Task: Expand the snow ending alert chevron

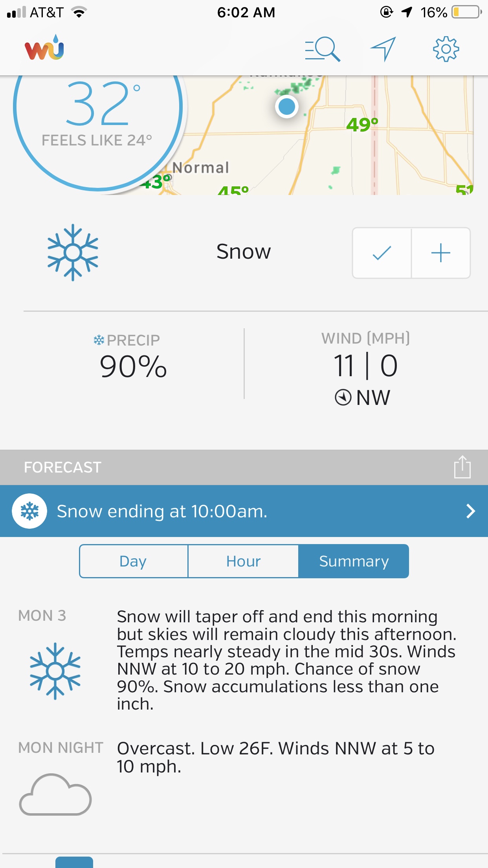Action: [470, 511]
